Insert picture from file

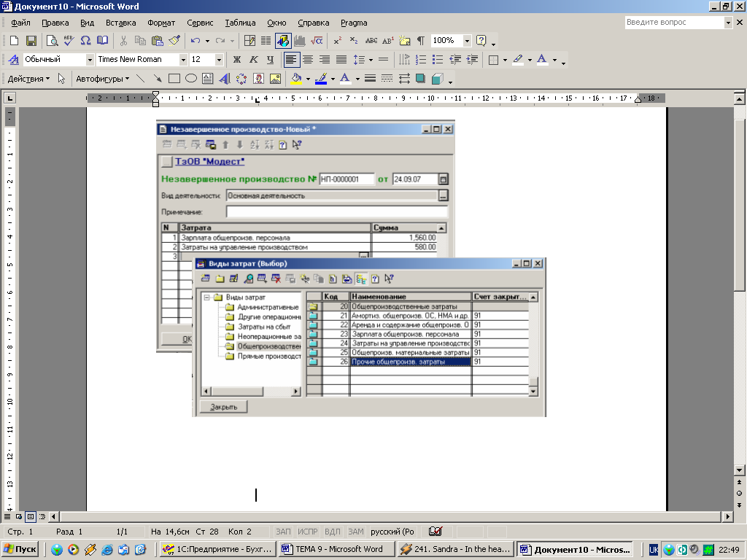coord(275,79)
